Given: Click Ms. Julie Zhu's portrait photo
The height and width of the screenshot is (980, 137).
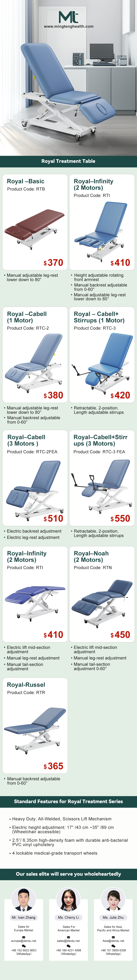Looking at the screenshot, I should point(113,899).
